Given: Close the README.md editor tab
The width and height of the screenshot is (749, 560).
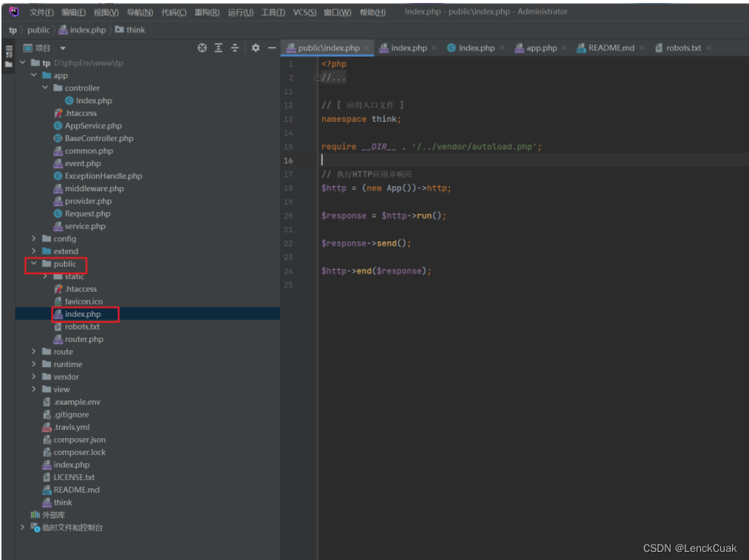Looking at the screenshot, I should (642, 48).
